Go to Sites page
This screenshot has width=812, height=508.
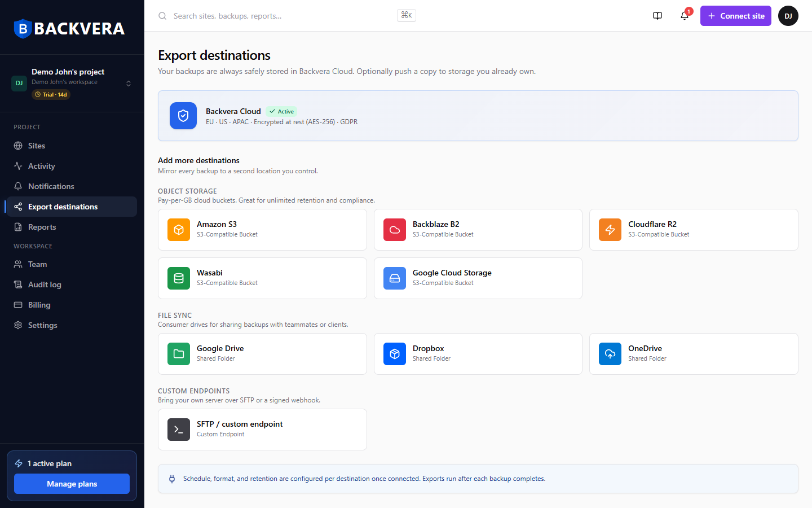(x=72, y=146)
